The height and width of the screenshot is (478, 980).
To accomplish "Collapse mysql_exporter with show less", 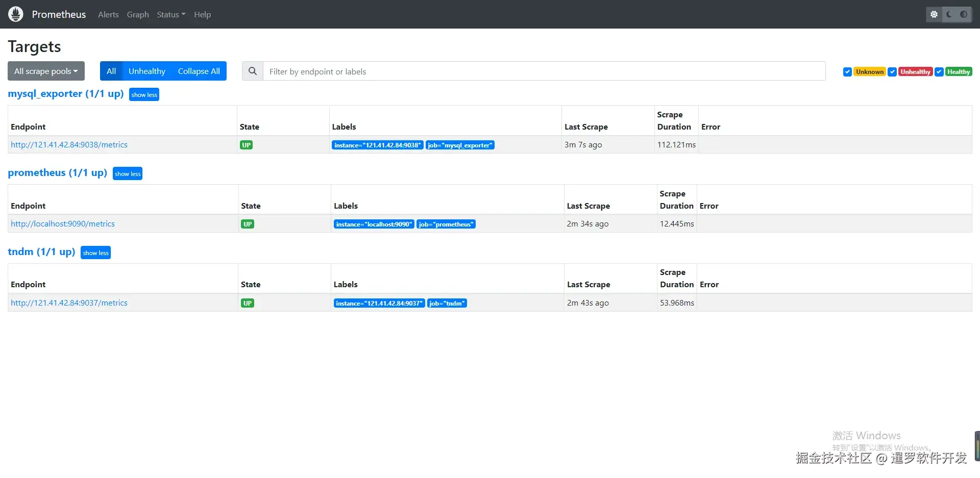I will point(144,95).
